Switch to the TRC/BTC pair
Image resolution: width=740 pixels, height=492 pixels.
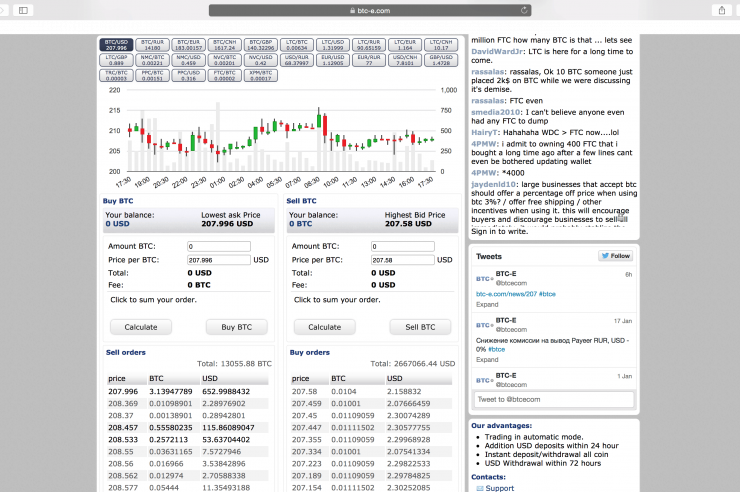pyautogui.click(x=116, y=75)
